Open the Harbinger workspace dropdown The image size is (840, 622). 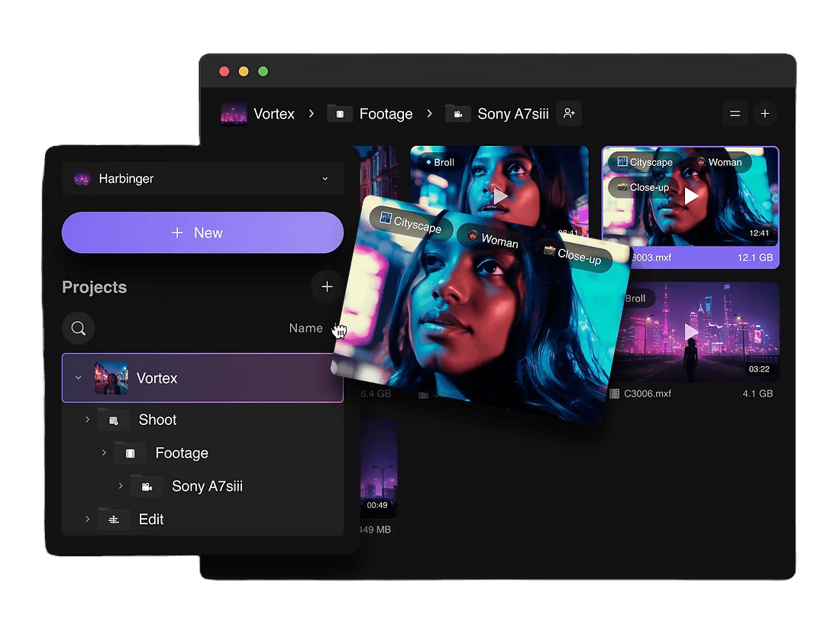[202, 179]
